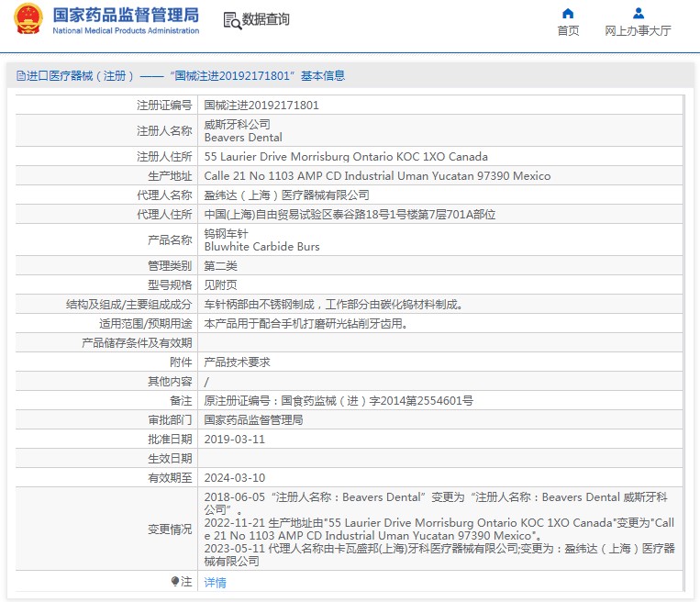The image size is (700, 602).
Task: Click approval date 2019-03-11
Action: pos(234,440)
